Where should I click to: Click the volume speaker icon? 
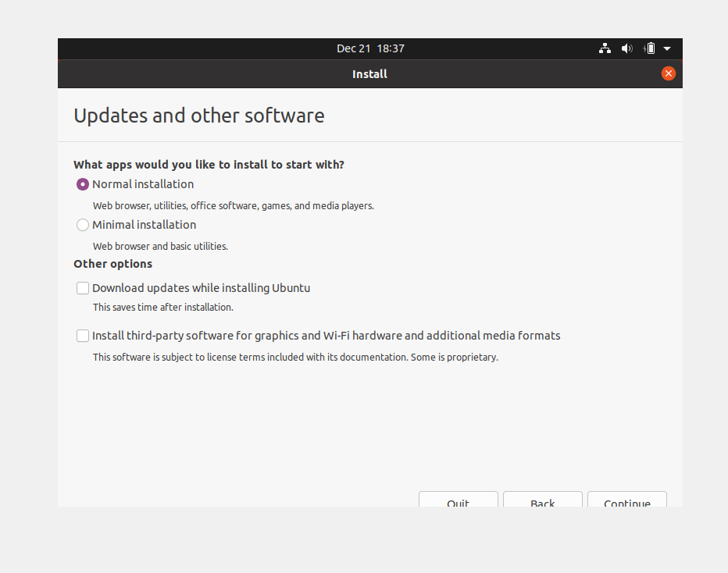point(626,48)
